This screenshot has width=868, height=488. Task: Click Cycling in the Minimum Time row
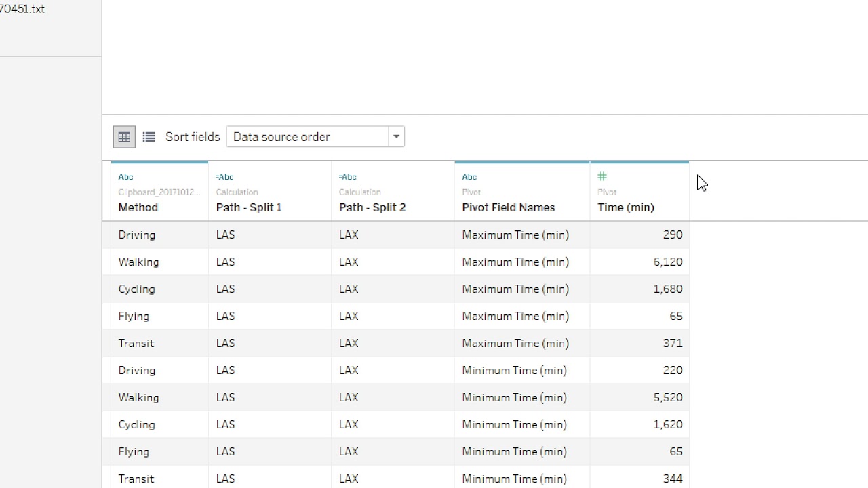pos(137,424)
